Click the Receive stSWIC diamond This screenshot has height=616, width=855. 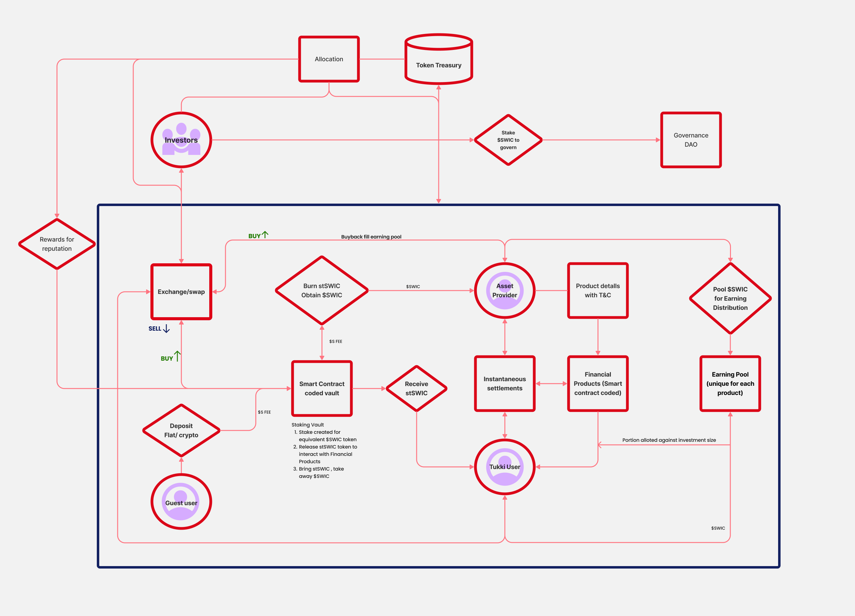tap(416, 388)
